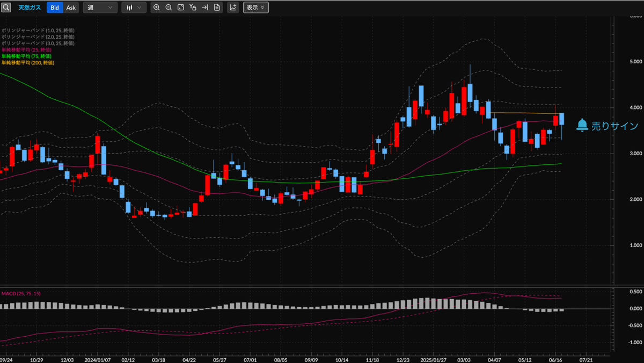
Task: Open the candlestick chart type dropdown
Action: tap(134, 8)
